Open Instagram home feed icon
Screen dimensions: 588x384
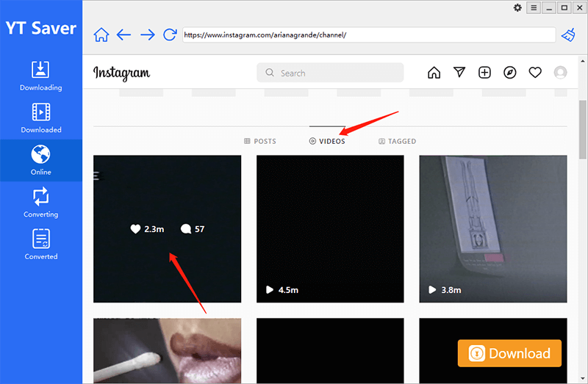click(x=434, y=72)
